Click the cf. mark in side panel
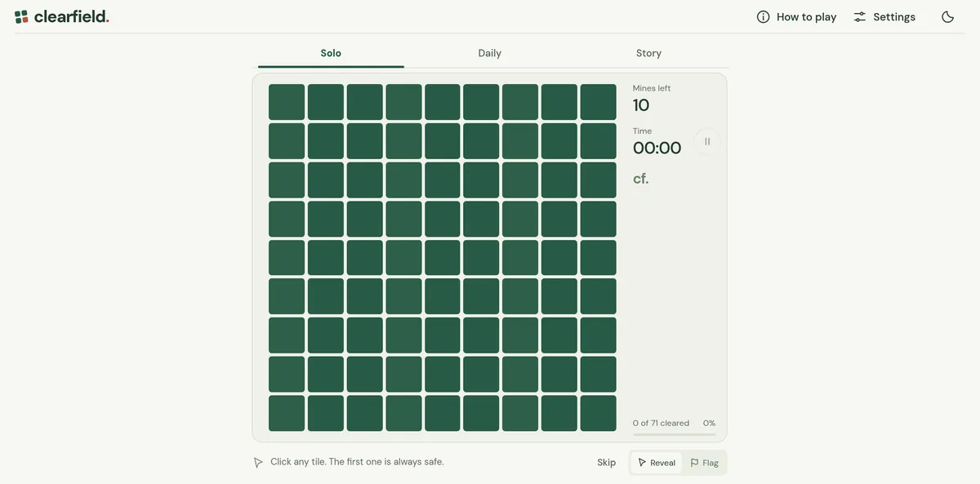980x484 pixels. point(641,179)
